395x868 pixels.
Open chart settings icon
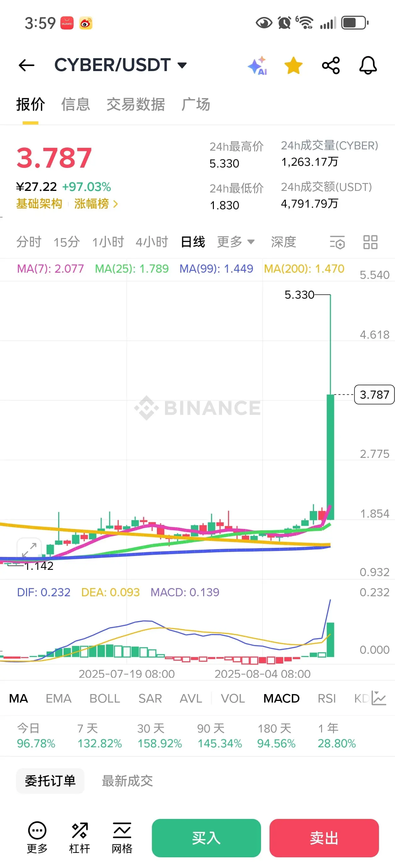click(337, 242)
